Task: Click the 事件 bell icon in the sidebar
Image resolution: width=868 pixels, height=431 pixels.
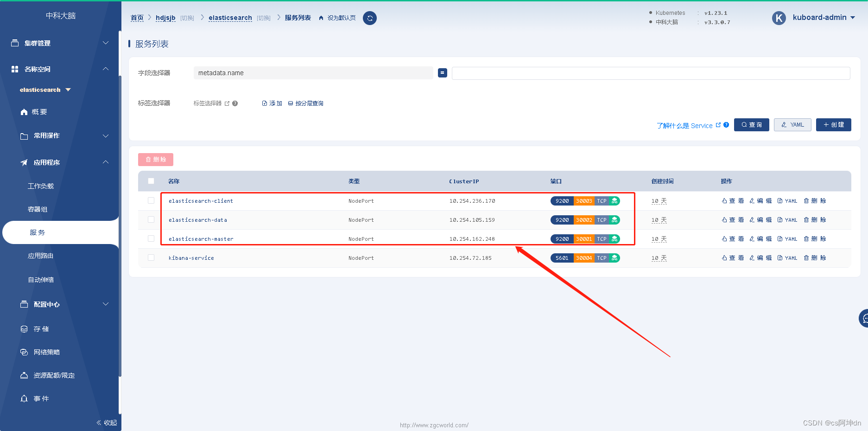Action: coord(24,399)
